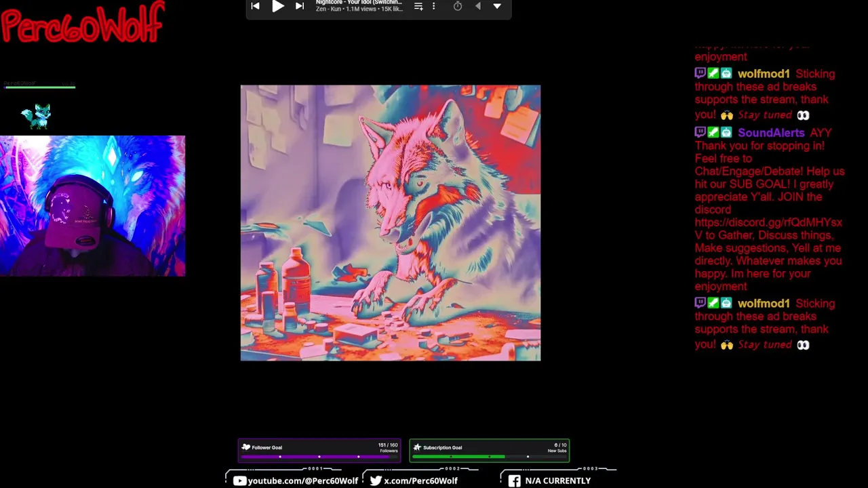Skip to the next track
This screenshot has height=488, width=868.
pos(300,6)
